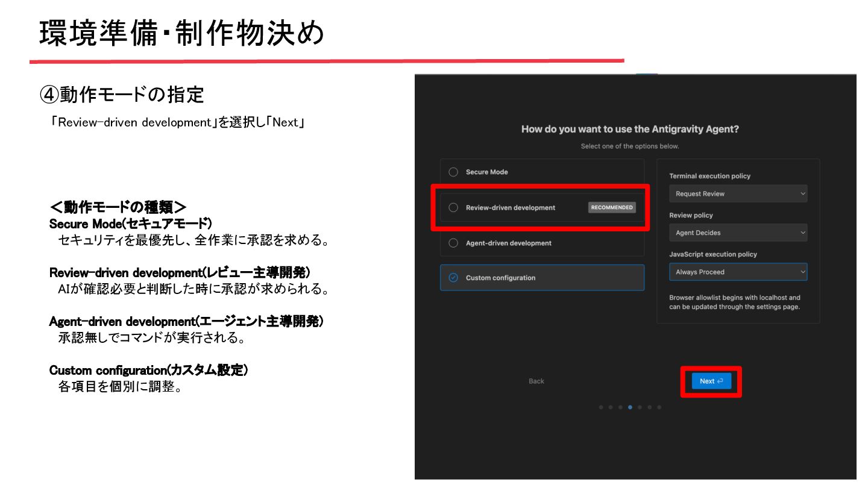Choose the Review-driven development option

542,207
